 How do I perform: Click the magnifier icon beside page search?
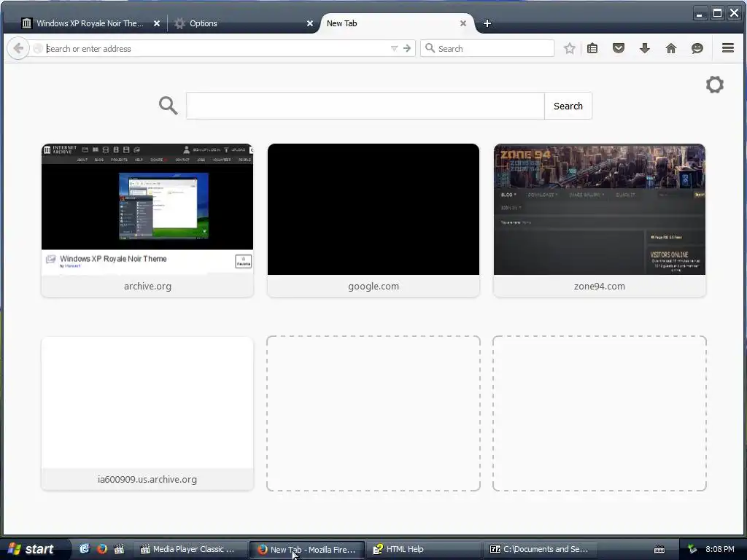tap(169, 105)
